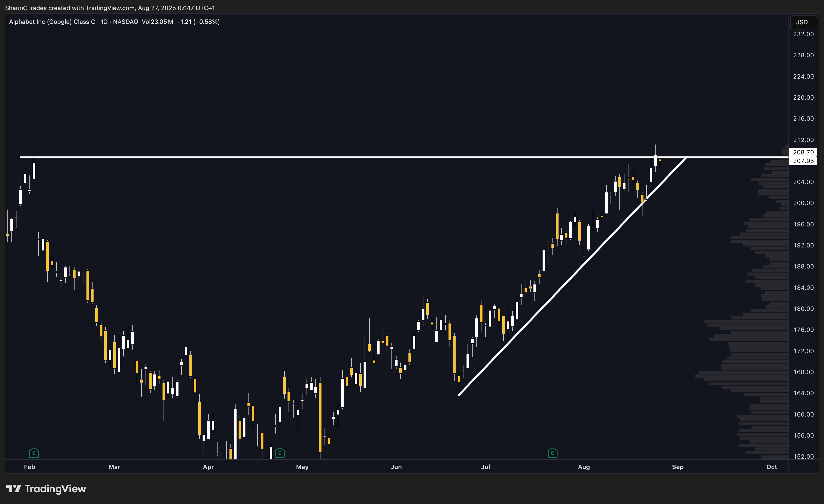This screenshot has width=824, height=504.
Task: Click the 216.00 price axis label
Action: click(804, 118)
